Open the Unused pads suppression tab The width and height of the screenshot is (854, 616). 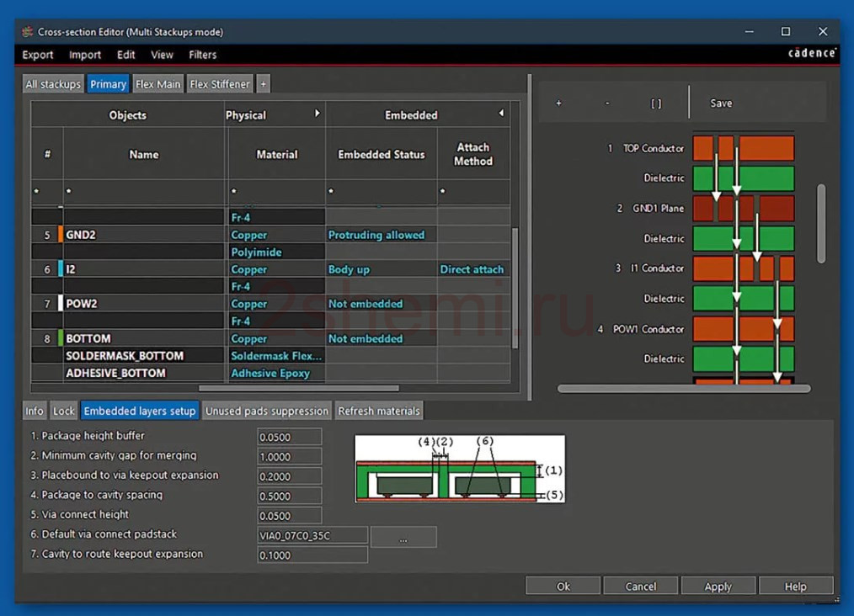pos(267,411)
